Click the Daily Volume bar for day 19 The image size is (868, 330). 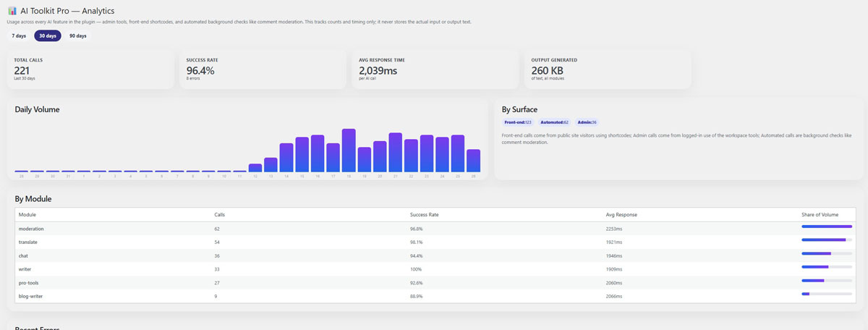point(365,160)
